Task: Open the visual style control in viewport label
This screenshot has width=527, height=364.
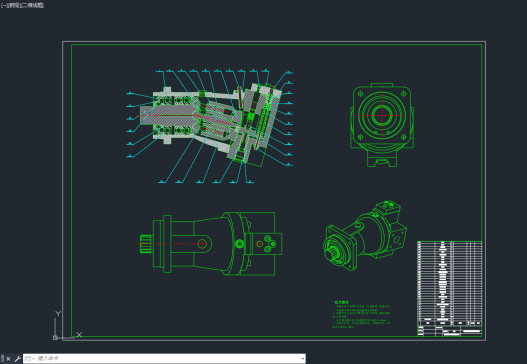Action: [x=34, y=5]
